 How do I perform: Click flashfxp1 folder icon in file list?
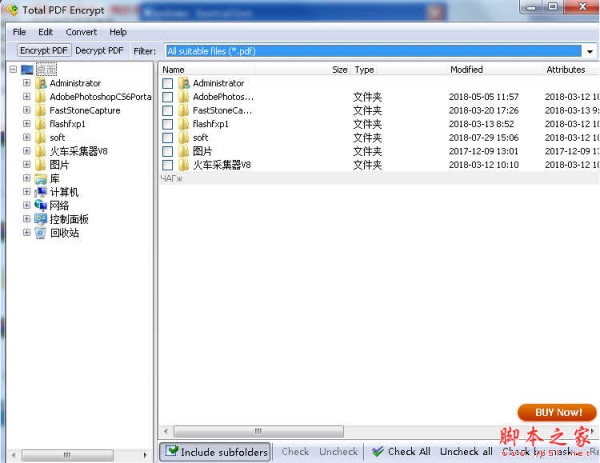184,124
